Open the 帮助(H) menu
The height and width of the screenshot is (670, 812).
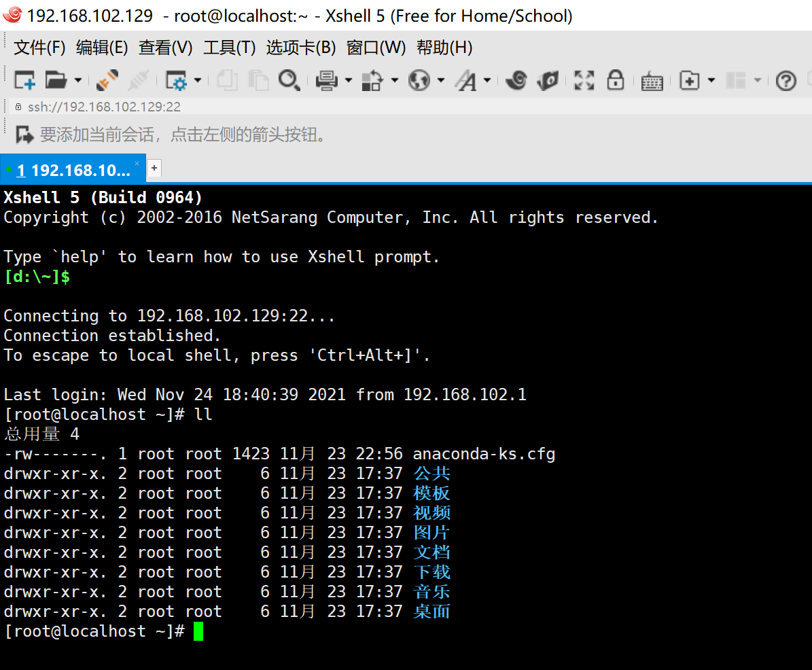[x=444, y=48]
